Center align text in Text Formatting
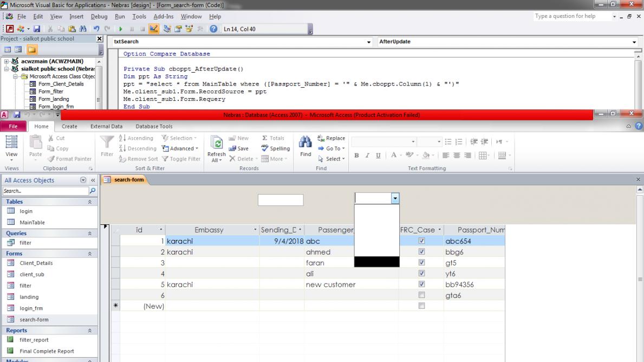This screenshot has height=362, width=644. click(457, 156)
